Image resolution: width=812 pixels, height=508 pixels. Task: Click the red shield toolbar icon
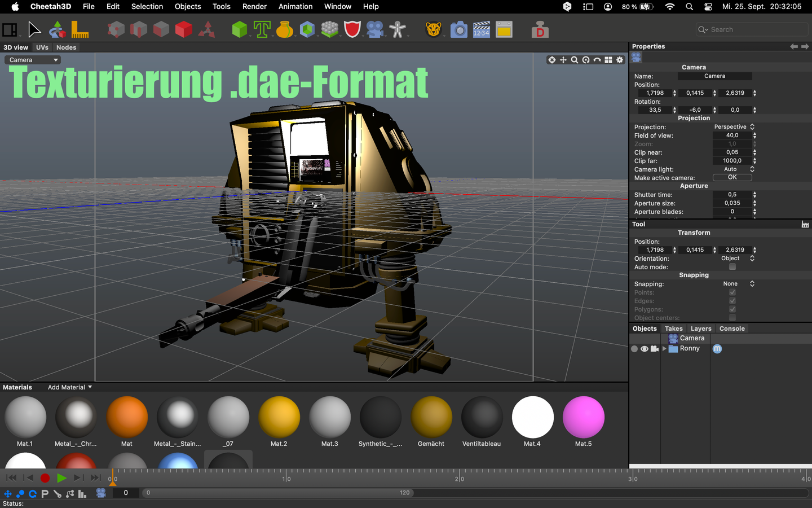coord(352,29)
